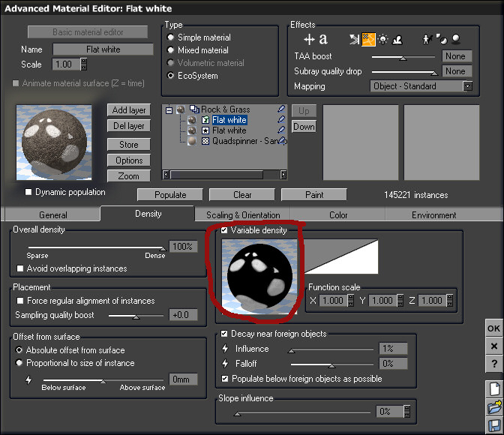Viewport: 504px width, 435px height.
Task: Click the lightning icon next to Falloff
Action: tap(225, 364)
